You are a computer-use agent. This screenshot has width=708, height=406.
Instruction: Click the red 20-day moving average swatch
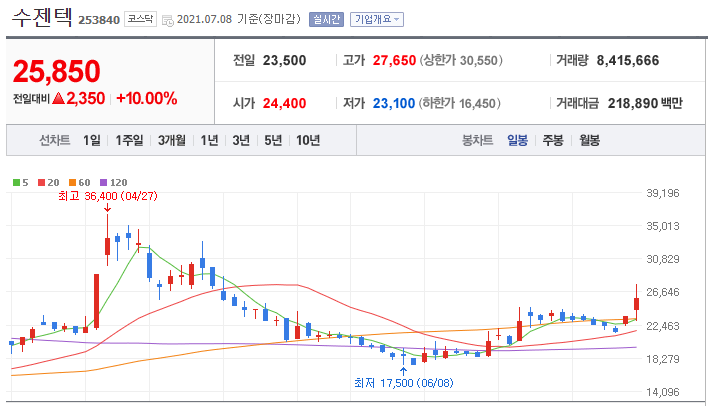tap(42, 182)
